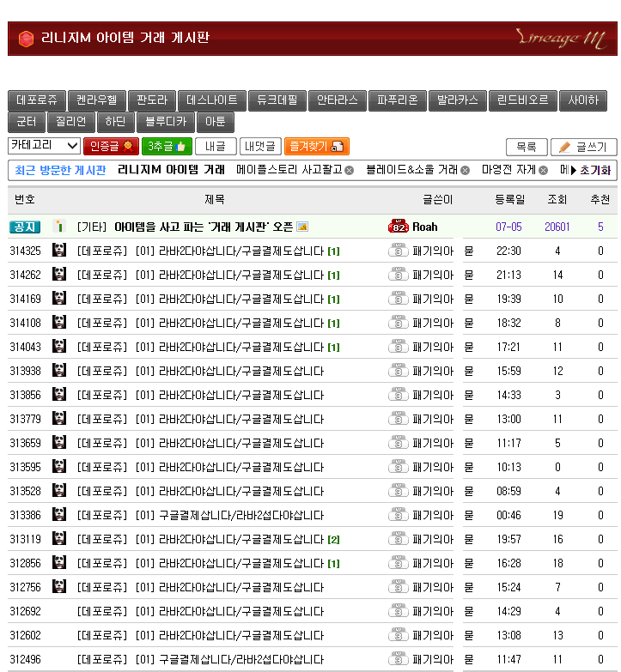
Task: Remove 블레이드&소울 거래 from recent boards
Action: pos(465,171)
